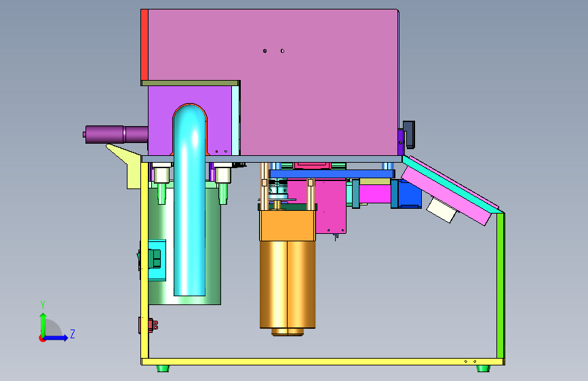Viewport: 588px width, 381px height.
Task: Pick the left green machine foot
Action: (163, 369)
